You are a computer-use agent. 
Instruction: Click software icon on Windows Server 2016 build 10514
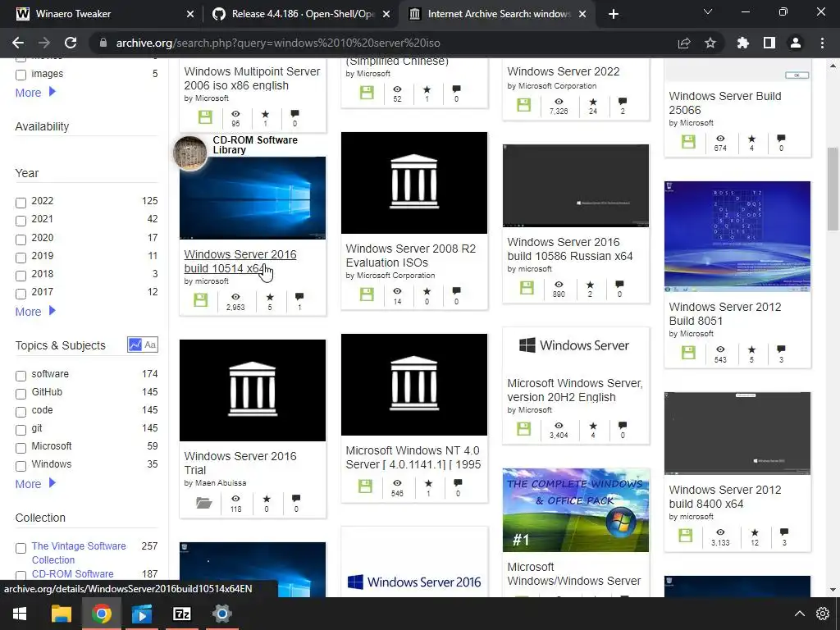tap(201, 300)
